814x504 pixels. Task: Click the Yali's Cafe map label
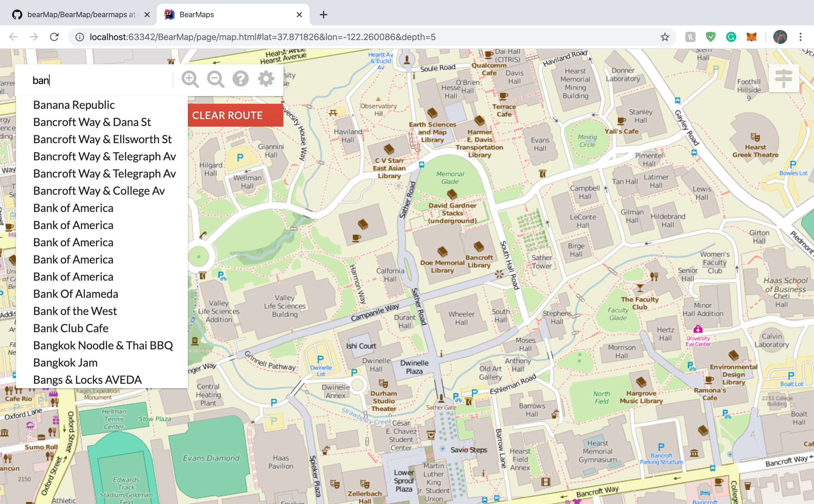click(x=622, y=131)
